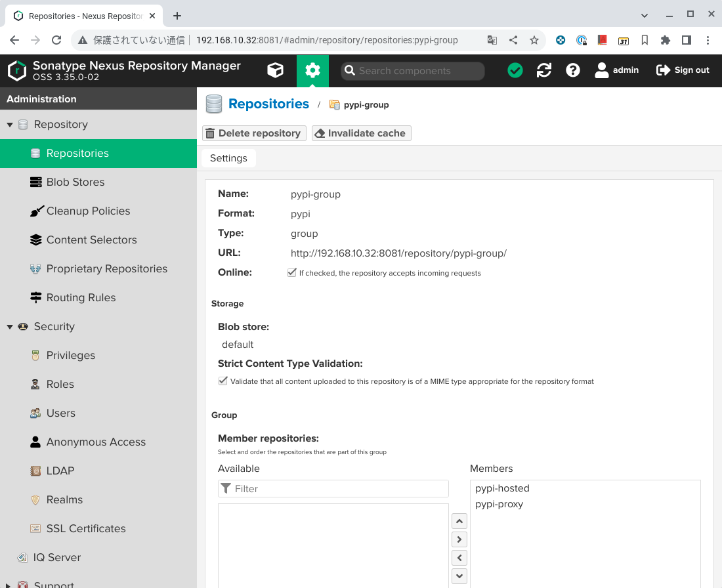
Task: Open the Settings tab
Action: [x=228, y=158]
